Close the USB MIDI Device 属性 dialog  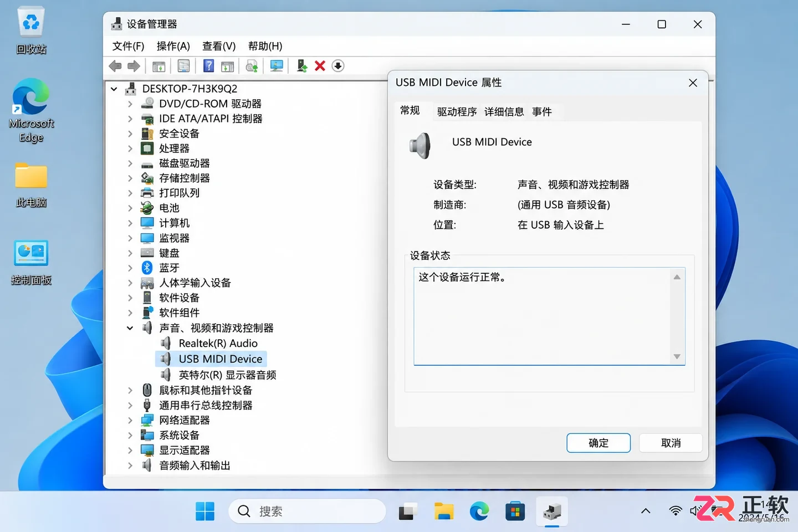693,83
